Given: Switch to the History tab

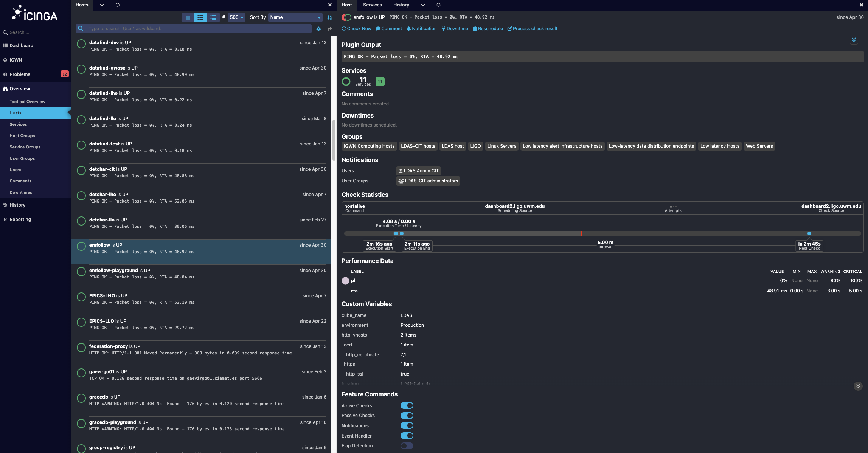Looking at the screenshot, I should coord(401,5).
